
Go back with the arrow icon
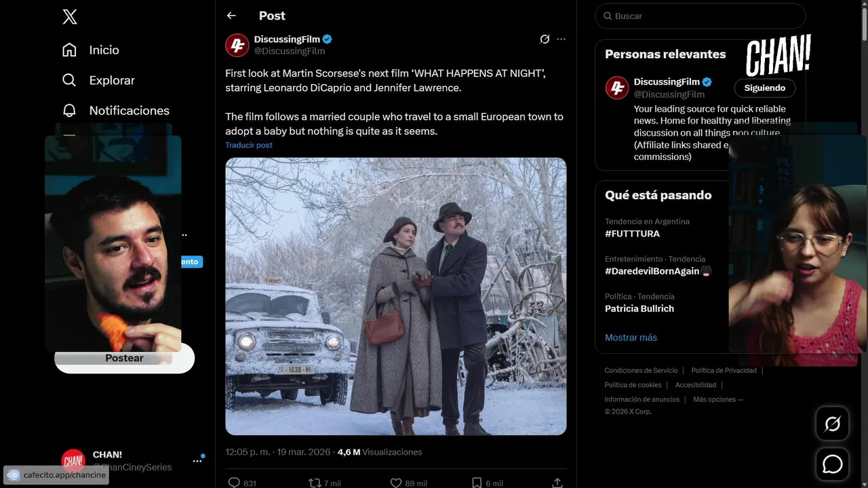[231, 16]
